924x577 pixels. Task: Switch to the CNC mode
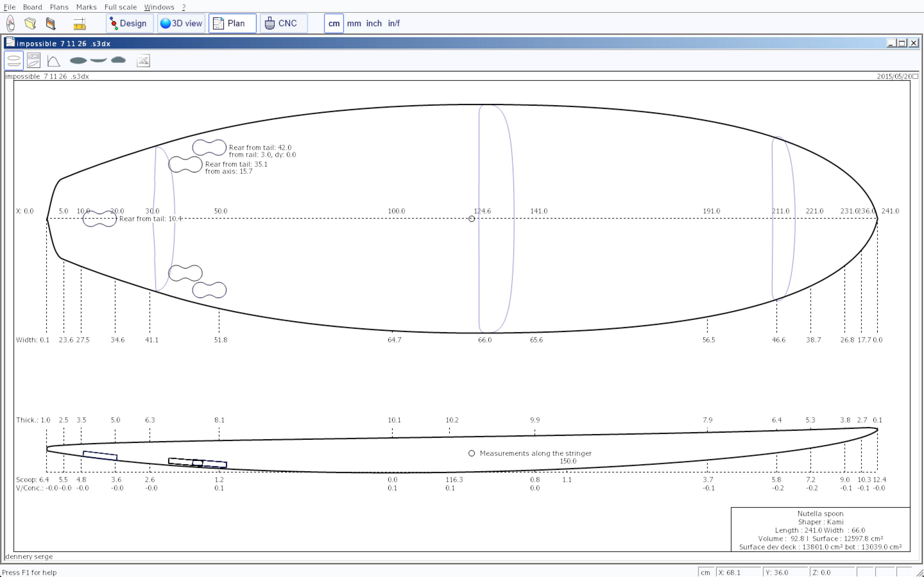pos(283,23)
